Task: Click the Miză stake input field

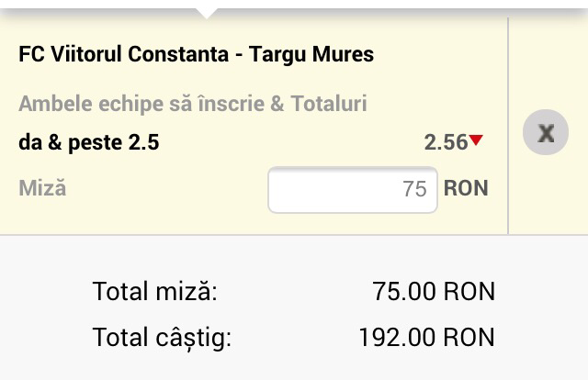Action: (352, 189)
